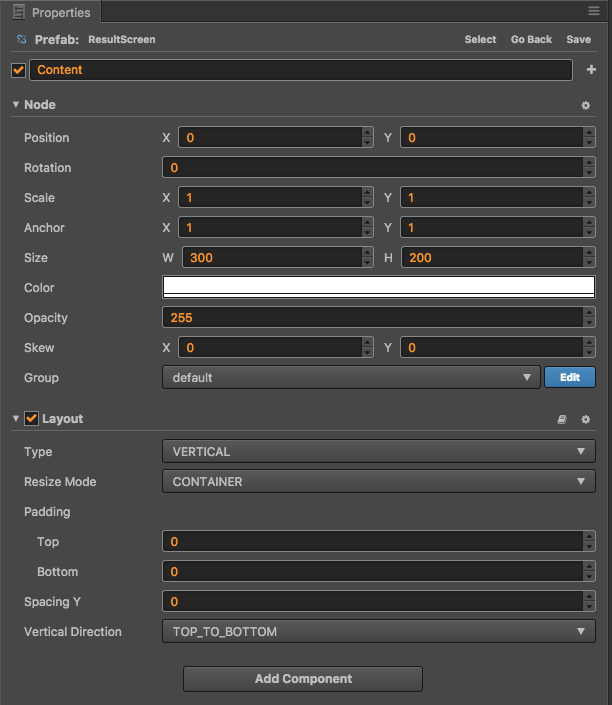The width and height of the screenshot is (612, 705).
Task: Switch to the Properties tab
Action: click(x=51, y=12)
